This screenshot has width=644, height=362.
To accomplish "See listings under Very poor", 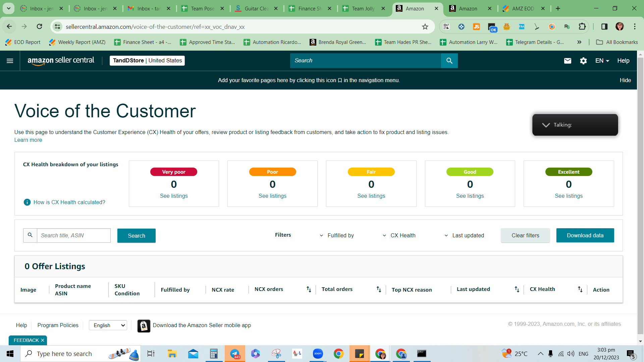I will tap(174, 196).
